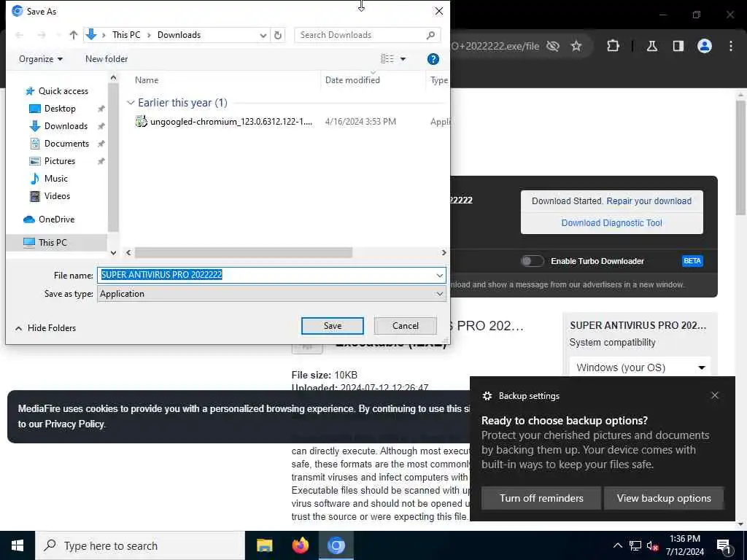Open Chrome profile avatar
747x560 pixels.
tap(705, 46)
